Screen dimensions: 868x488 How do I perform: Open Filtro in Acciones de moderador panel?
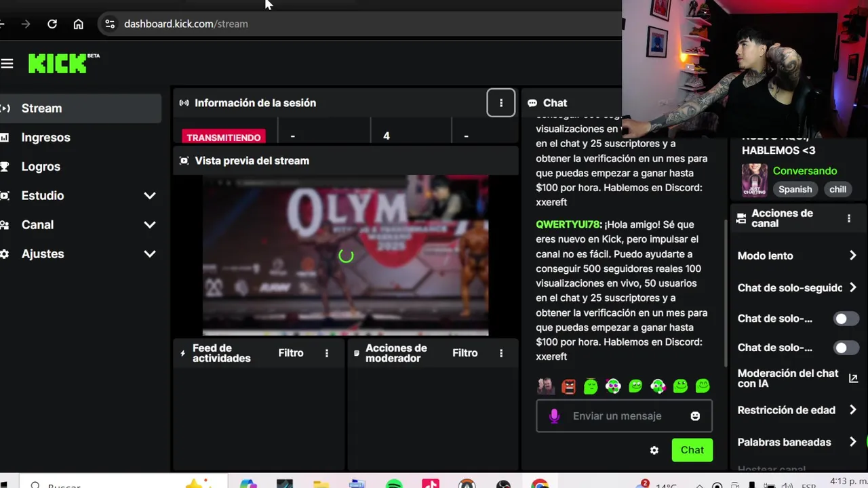465,353
